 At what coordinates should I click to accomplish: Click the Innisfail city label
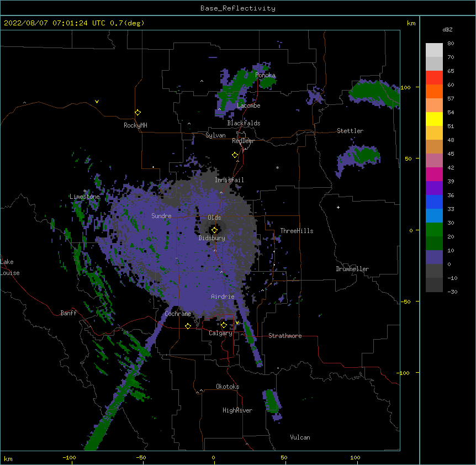(x=229, y=180)
